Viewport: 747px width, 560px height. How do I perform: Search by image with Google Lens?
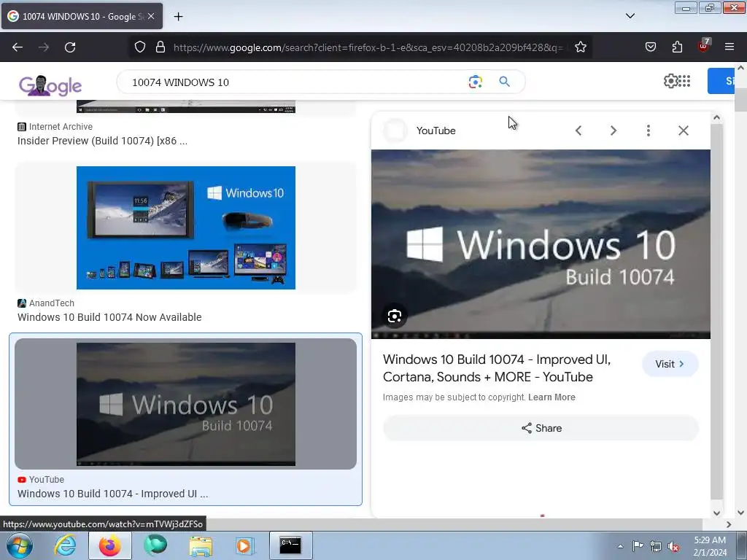point(475,82)
